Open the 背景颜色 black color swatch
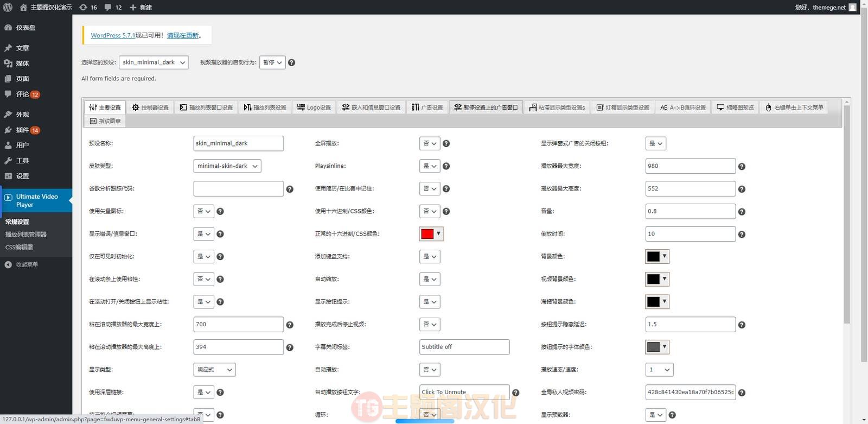The width and height of the screenshot is (868, 424). 658,257
